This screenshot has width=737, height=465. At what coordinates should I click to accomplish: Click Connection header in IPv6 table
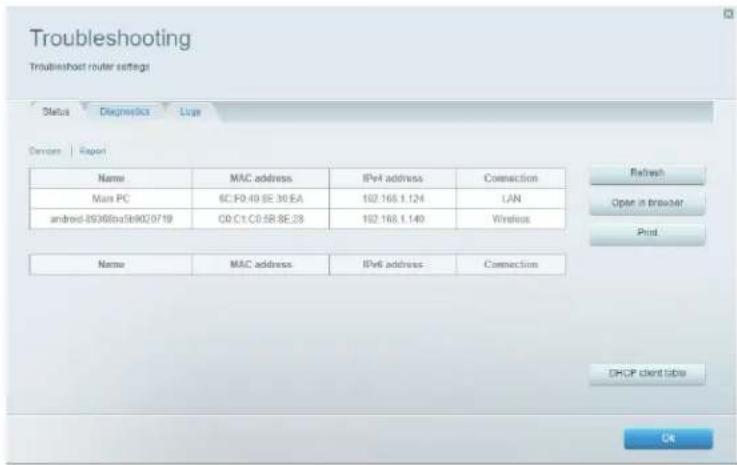coord(511,264)
